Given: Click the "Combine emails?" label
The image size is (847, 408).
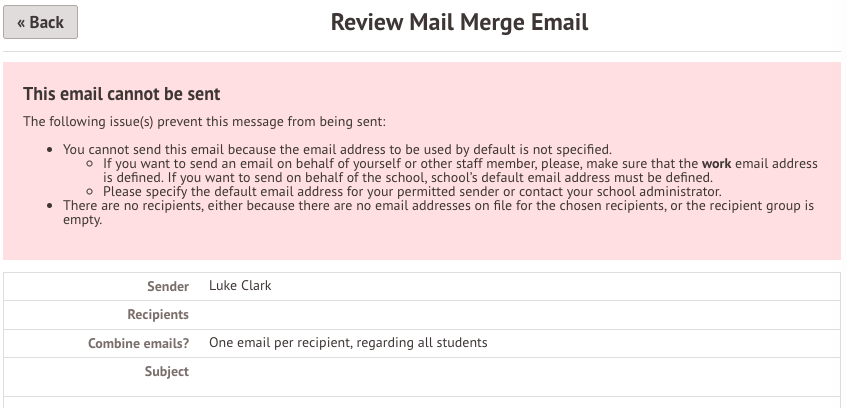Looking at the screenshot, I should pyautogui.click(x=138, y=343).
